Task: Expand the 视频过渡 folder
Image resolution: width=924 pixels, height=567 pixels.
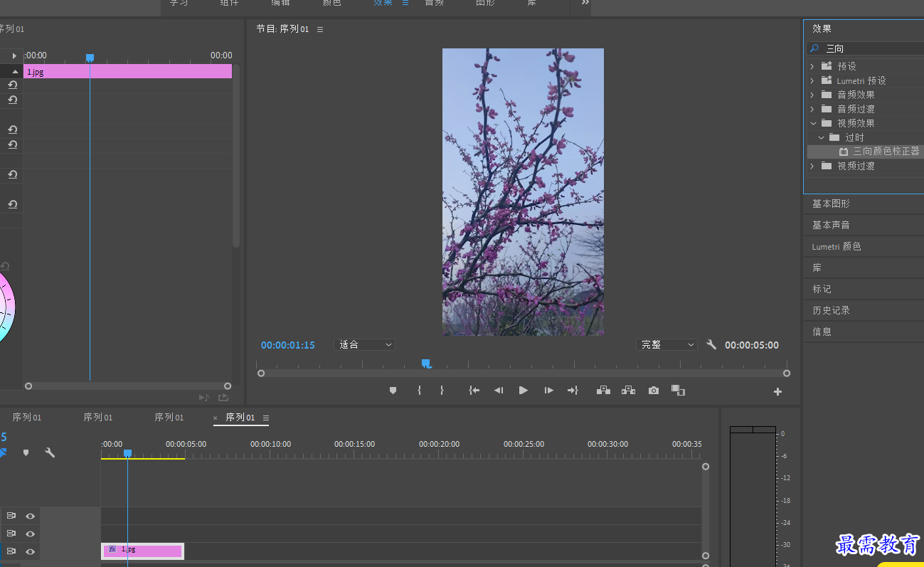Action: point(812,166)
